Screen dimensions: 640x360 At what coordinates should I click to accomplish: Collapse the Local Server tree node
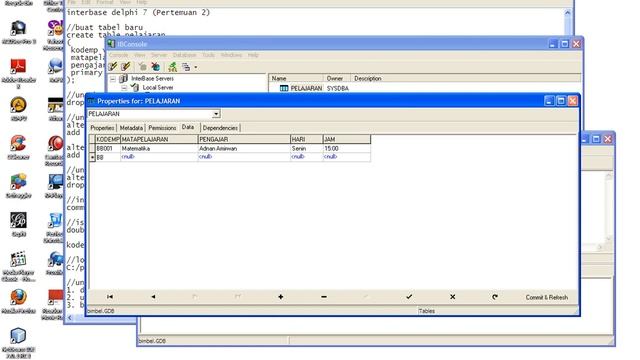[x=124, y=88]
